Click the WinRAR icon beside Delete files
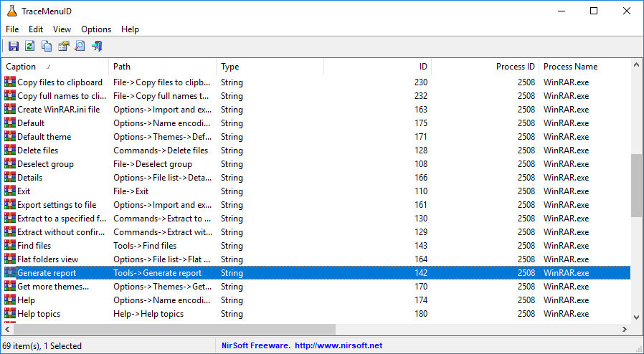The image size is (644, 354). click(x=10, y=150)
